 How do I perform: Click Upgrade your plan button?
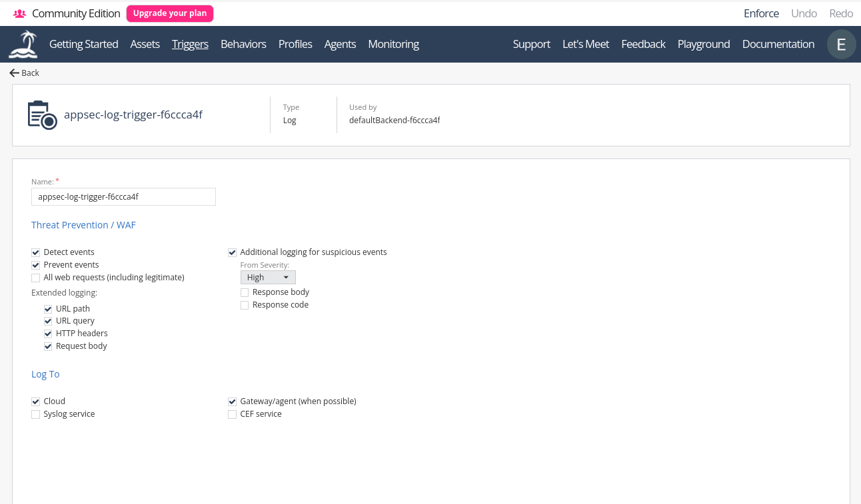pos(170,13)
